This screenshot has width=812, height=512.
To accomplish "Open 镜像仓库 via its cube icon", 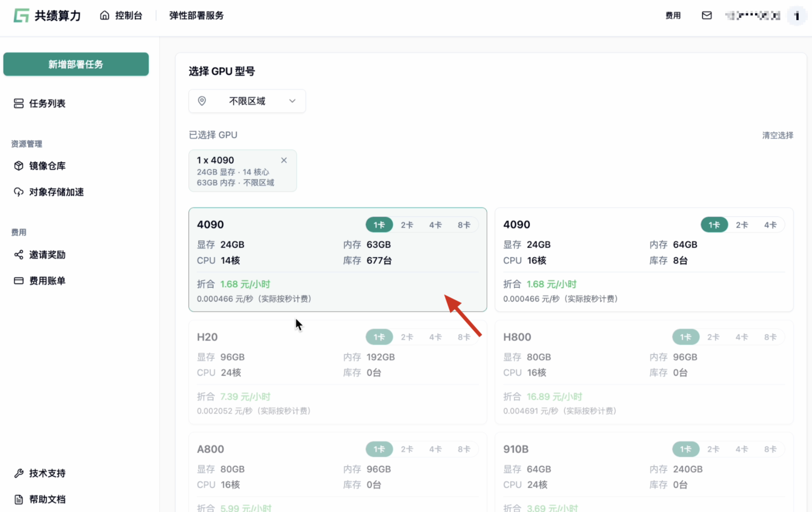I will pyautogui.click(x=19, y=166).
